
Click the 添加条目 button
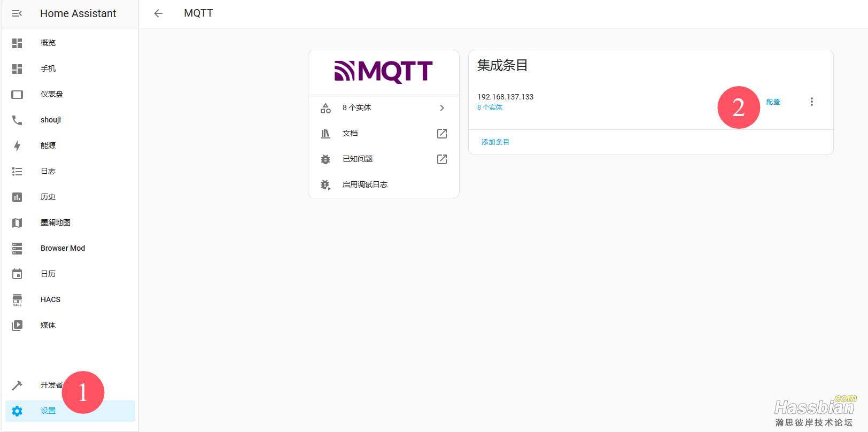[x=495, y=142]
